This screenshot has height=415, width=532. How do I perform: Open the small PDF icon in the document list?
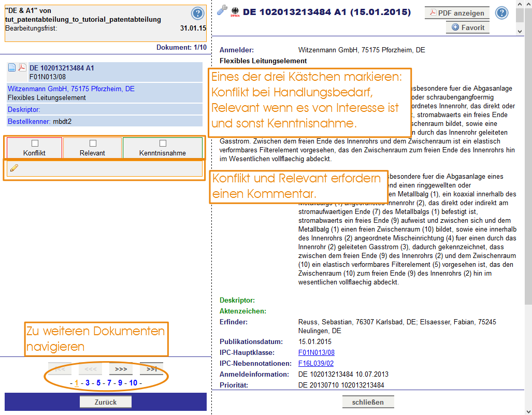point(22,67)
